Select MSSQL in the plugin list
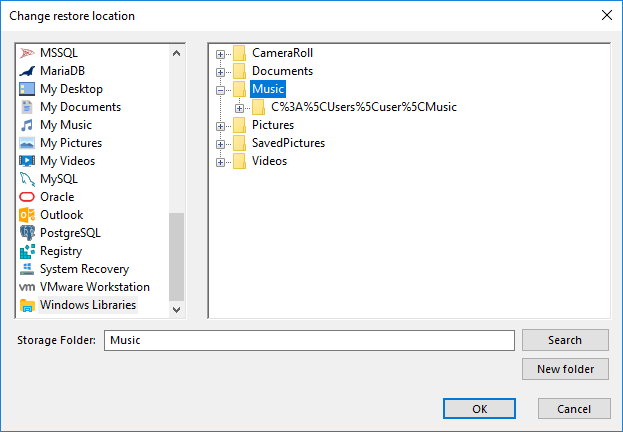Viewport: 623px width, 432px height. [59, 53]
